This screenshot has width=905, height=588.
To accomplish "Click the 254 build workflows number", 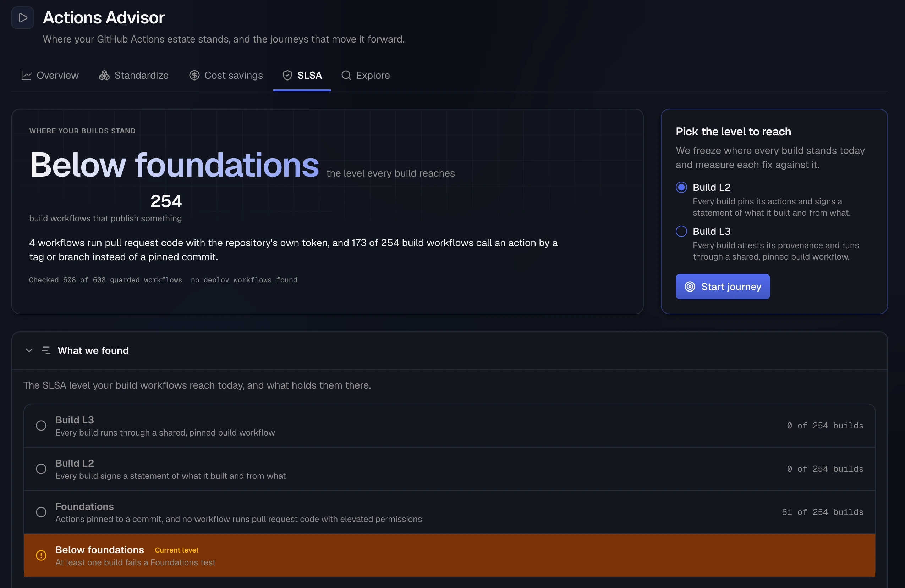I will (x=166, y=201).
